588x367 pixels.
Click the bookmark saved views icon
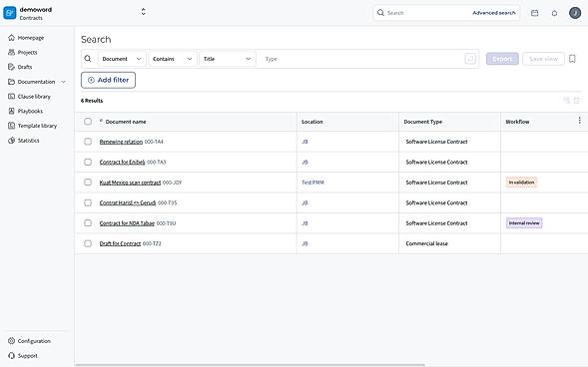point(572,59)
